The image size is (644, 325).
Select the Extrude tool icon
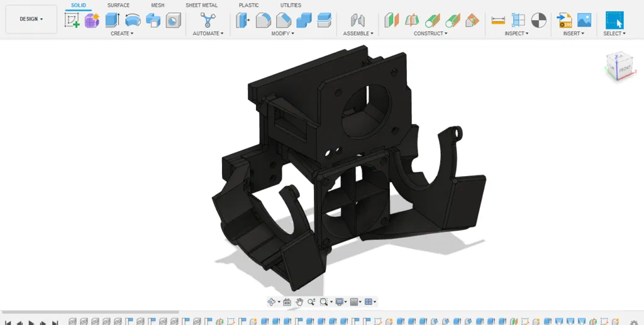[x=113, y=20]
